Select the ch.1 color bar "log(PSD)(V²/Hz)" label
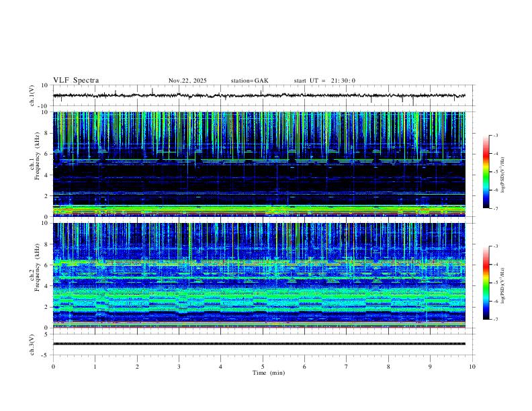 pos(503,175)
